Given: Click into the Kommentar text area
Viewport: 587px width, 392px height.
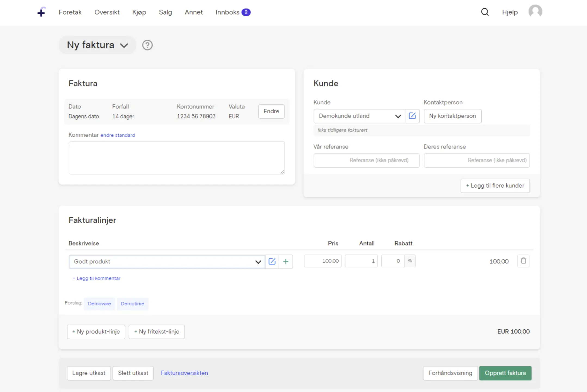Looking at the screenshot, I should [x=177, y=158].
